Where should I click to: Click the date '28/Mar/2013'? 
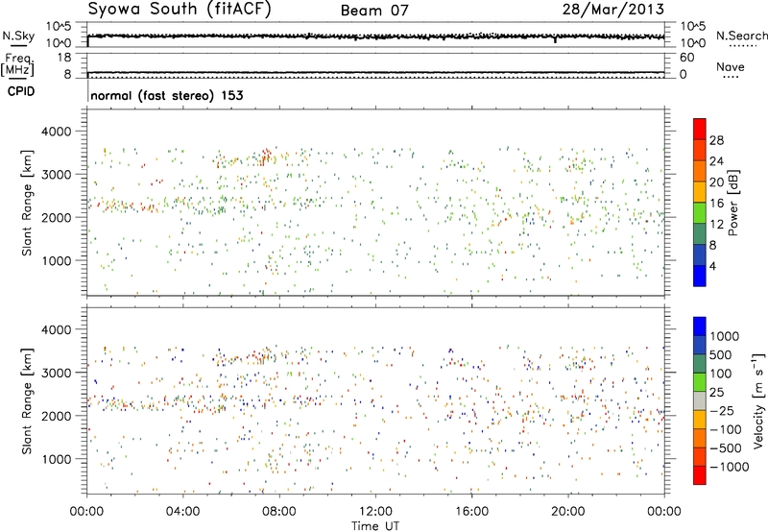pyautogui.click(x=613, y=9)
